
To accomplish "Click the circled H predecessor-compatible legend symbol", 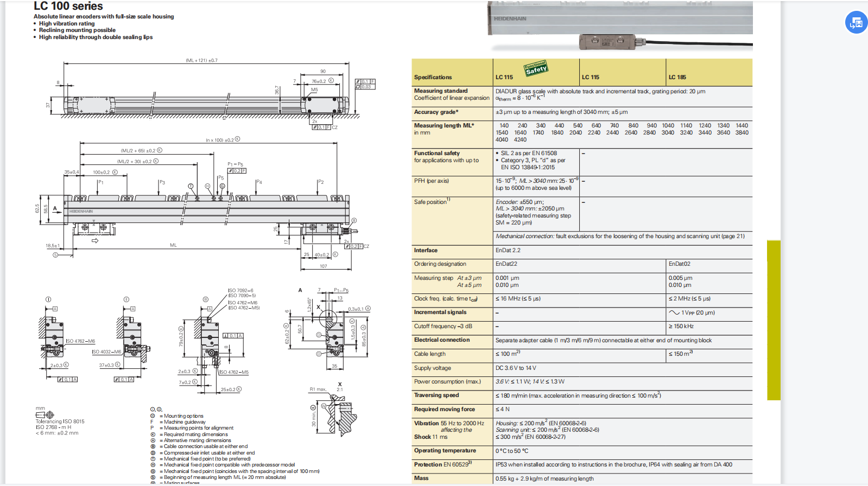I will point(153,465).
